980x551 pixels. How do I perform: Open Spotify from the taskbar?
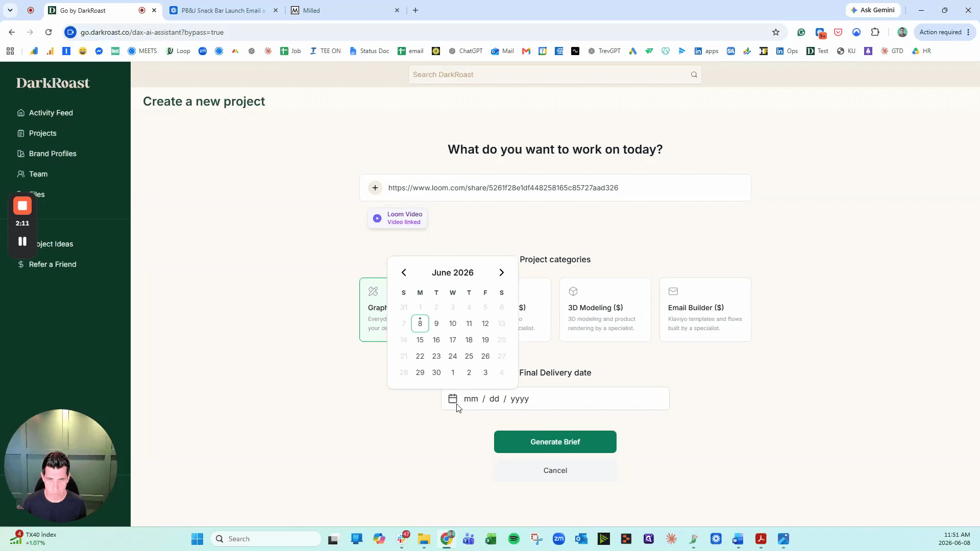click(514, 539)
